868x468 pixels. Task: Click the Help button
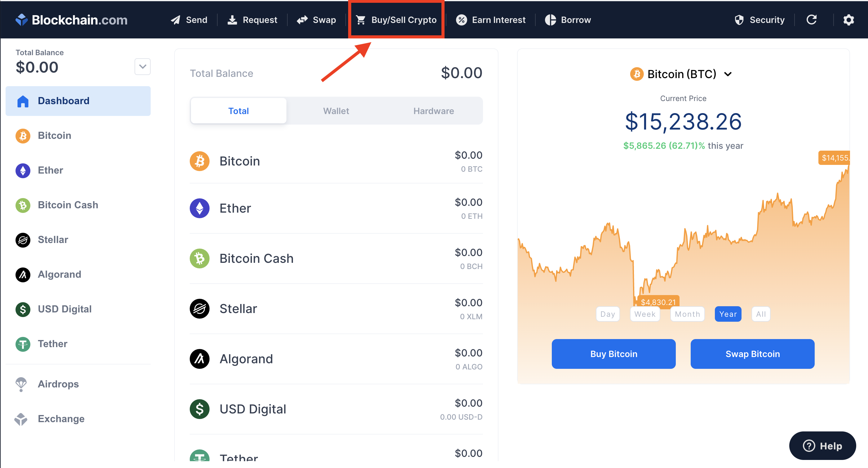[825, 444]
